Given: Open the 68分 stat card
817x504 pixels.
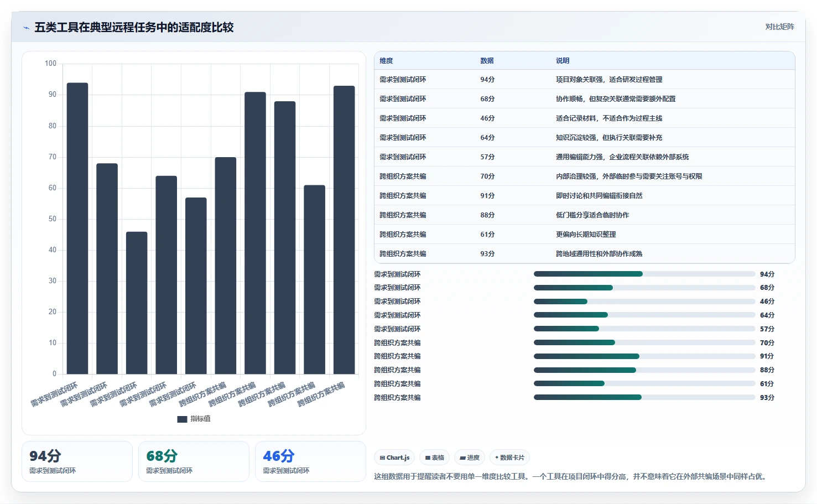Looking at the screenshot, I should (194, 461).
